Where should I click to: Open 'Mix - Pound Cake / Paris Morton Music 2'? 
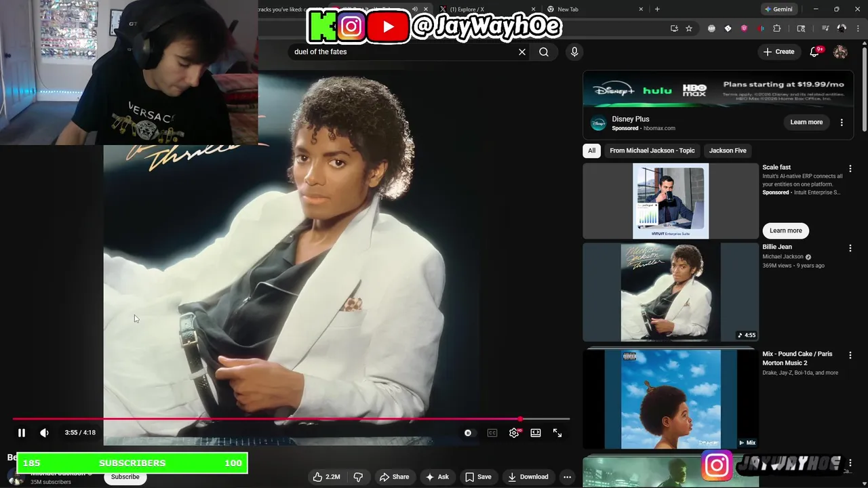pyautogui.click(x=797, y=358)
